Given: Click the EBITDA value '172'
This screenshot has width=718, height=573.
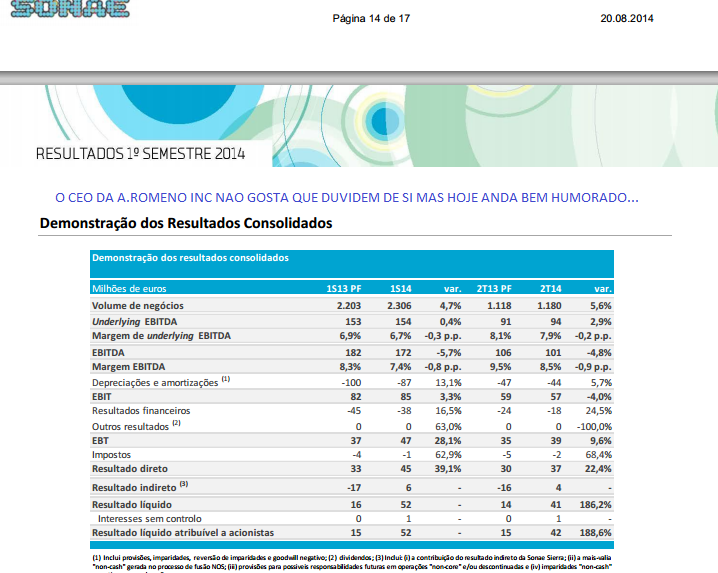Looking at the screenshot, I should click(x=403, y=353).
